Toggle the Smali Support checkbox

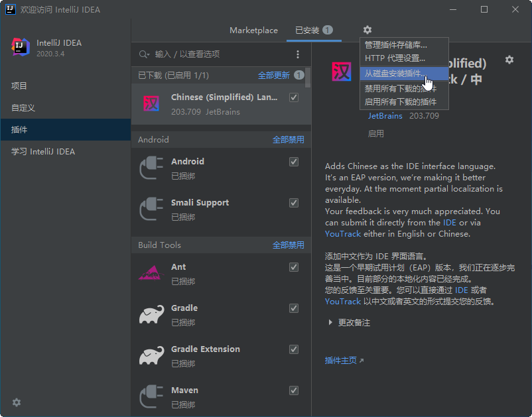tap(294, 203)
